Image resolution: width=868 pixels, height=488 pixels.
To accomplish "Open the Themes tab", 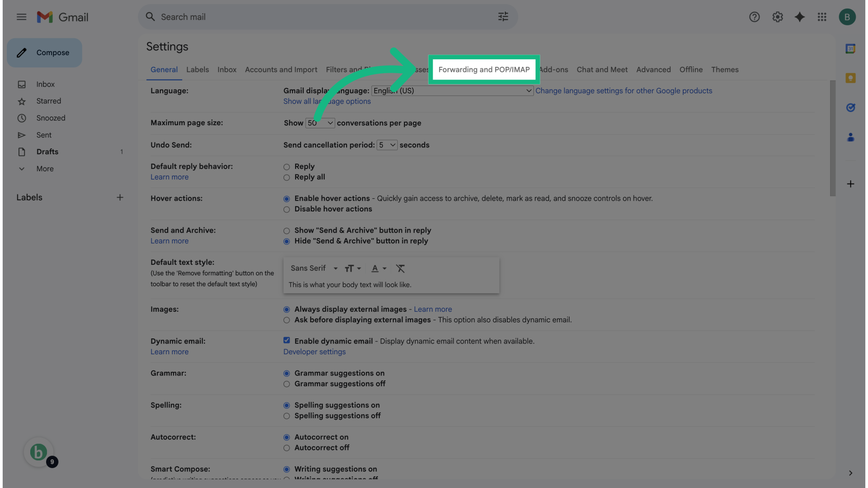I will (725, 70).
